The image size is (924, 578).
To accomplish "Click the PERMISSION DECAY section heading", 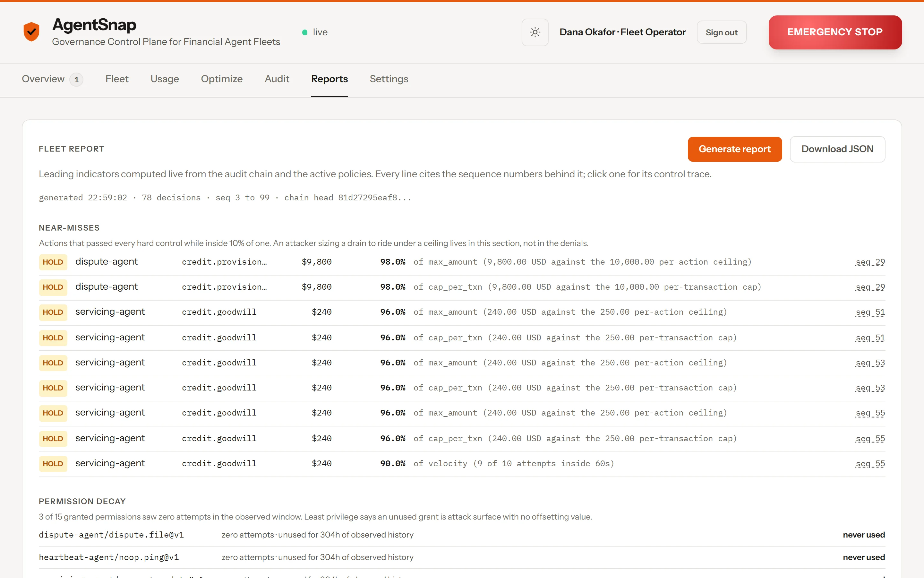I will 82,502.
